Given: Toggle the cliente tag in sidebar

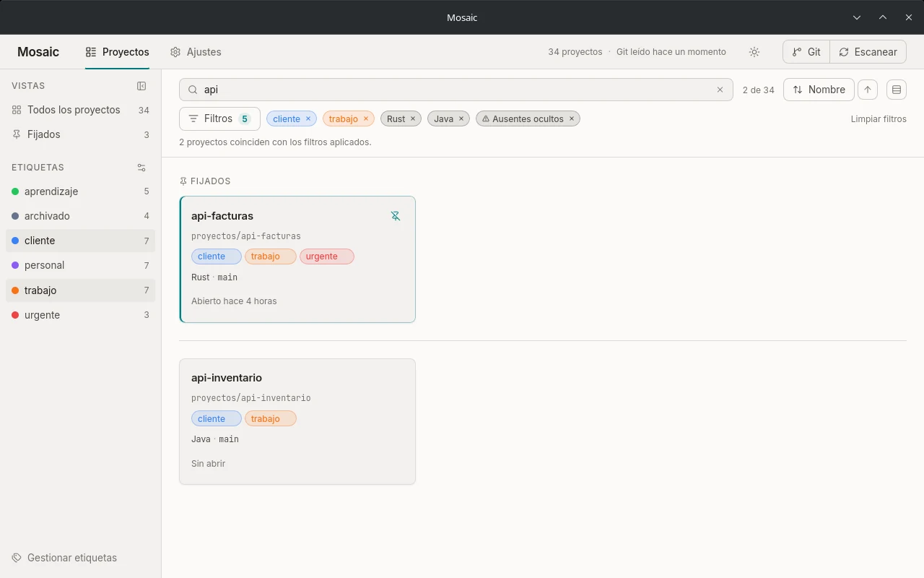Looking at the screenshot, I should (80, 241).
